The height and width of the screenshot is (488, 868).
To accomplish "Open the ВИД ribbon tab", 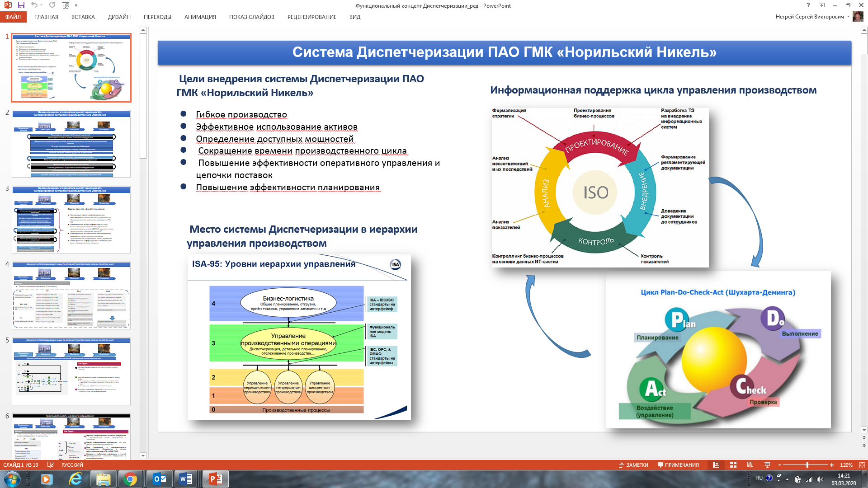I will [x=354, y=17].
